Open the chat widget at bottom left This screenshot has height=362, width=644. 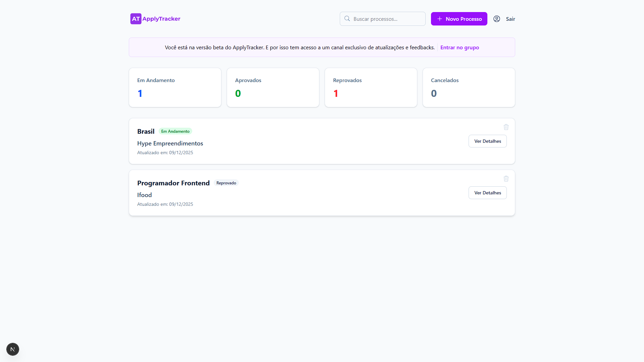[12, 349]
